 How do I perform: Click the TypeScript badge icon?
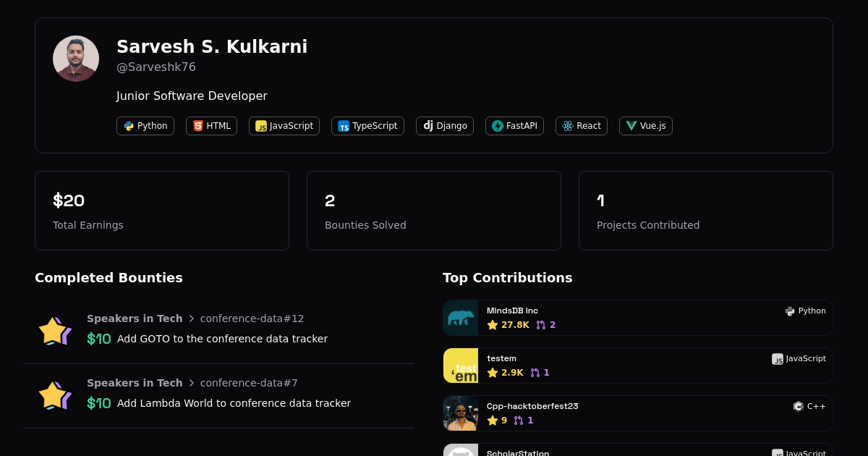point(344,126)
